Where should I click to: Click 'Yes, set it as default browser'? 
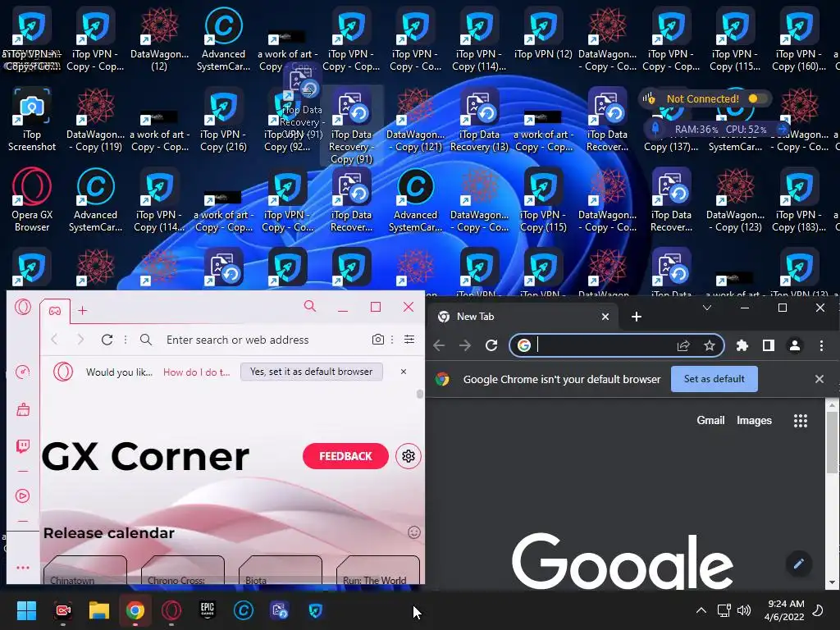[311, 372]
